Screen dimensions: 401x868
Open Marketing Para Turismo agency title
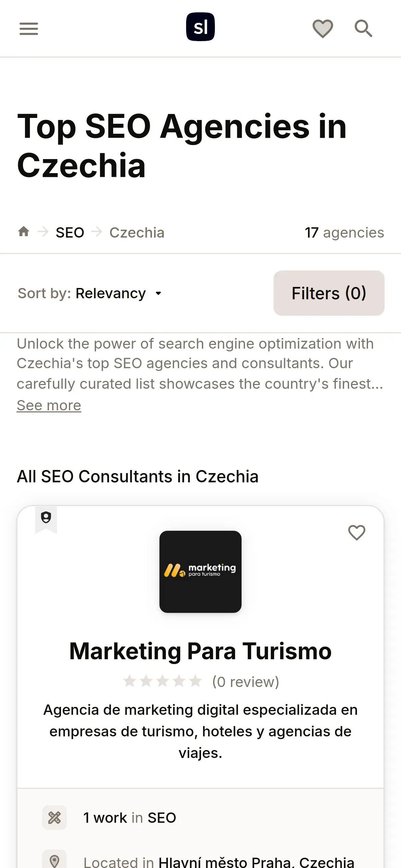[x=200, y=651]
